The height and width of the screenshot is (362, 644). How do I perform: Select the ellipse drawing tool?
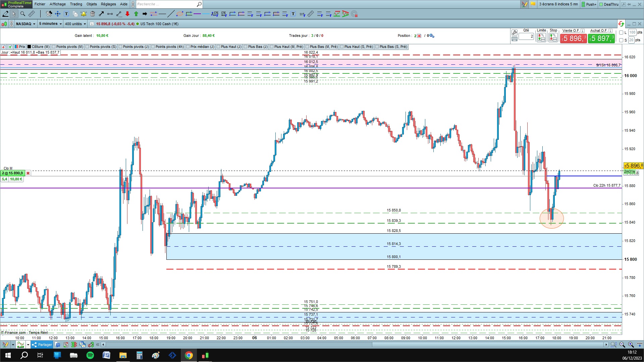(x=180, y=14)
